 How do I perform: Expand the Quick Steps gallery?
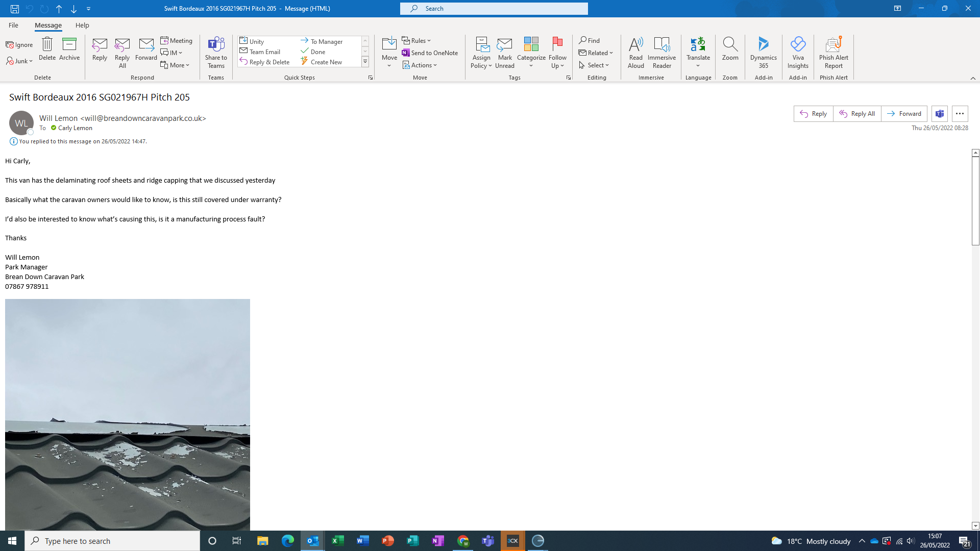365,62
